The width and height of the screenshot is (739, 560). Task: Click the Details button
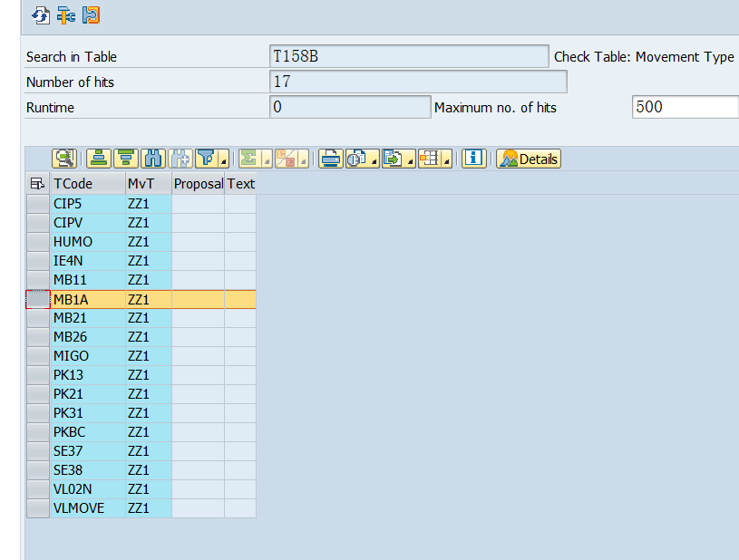click(528, 158)
